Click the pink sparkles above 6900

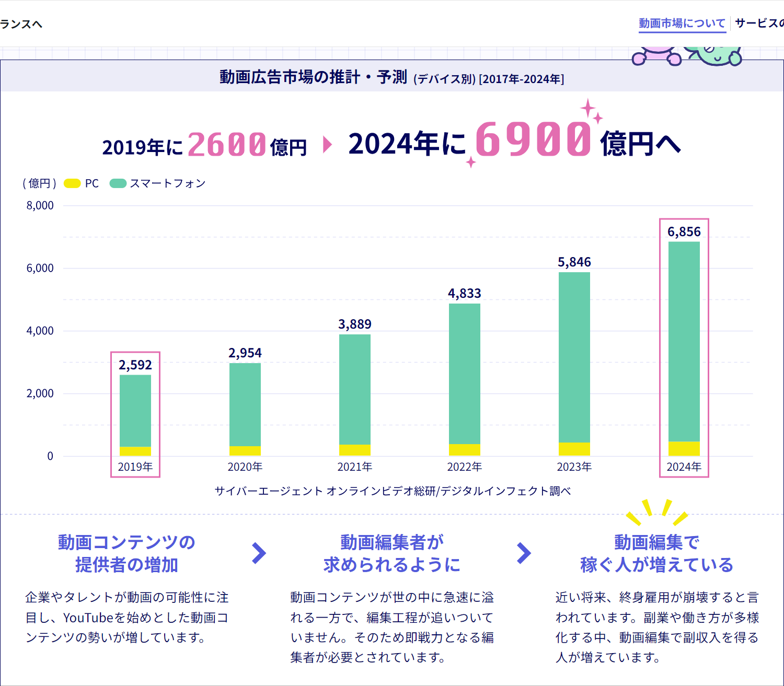pos(591,111)
